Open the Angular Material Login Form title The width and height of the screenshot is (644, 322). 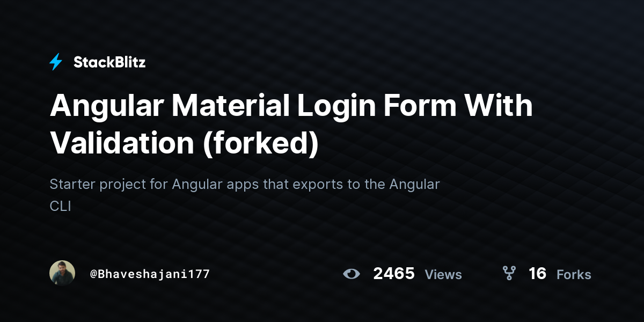pyautogui.click(x=291, y=125)
